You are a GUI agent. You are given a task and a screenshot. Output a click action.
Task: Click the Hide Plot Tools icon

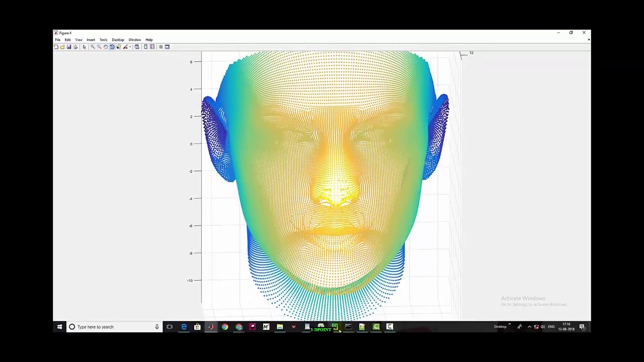point(160,47)
